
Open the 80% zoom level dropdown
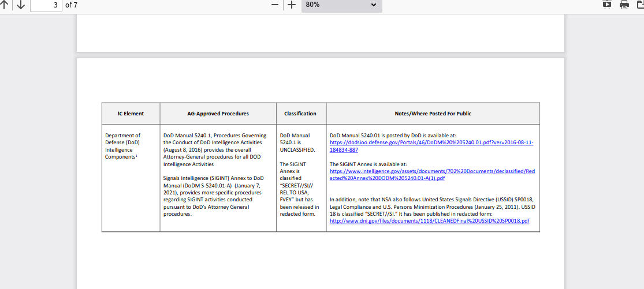342,5
